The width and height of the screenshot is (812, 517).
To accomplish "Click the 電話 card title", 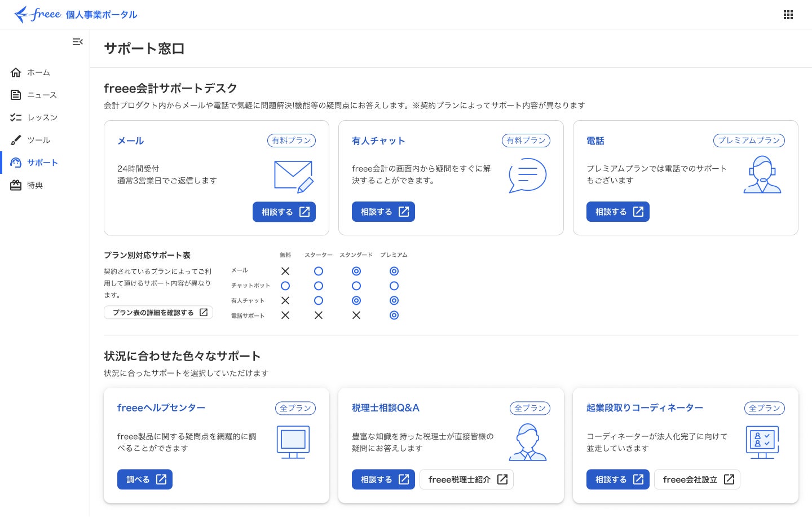I will [595, 141].
